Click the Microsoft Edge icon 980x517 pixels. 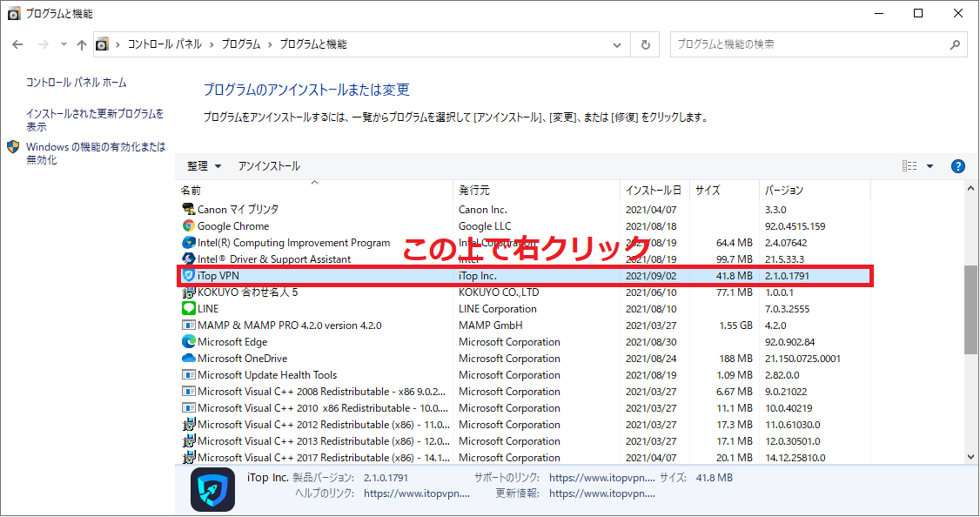[188, 341]
